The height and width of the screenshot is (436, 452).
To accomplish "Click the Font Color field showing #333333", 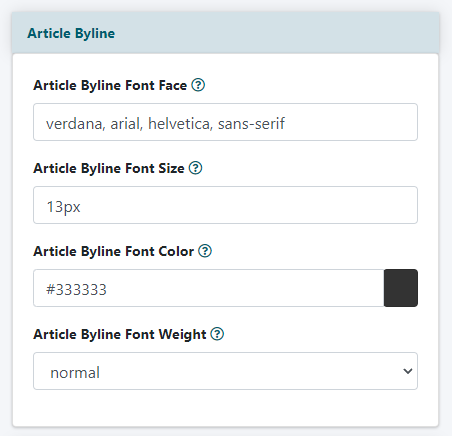I will pos(209,288).
